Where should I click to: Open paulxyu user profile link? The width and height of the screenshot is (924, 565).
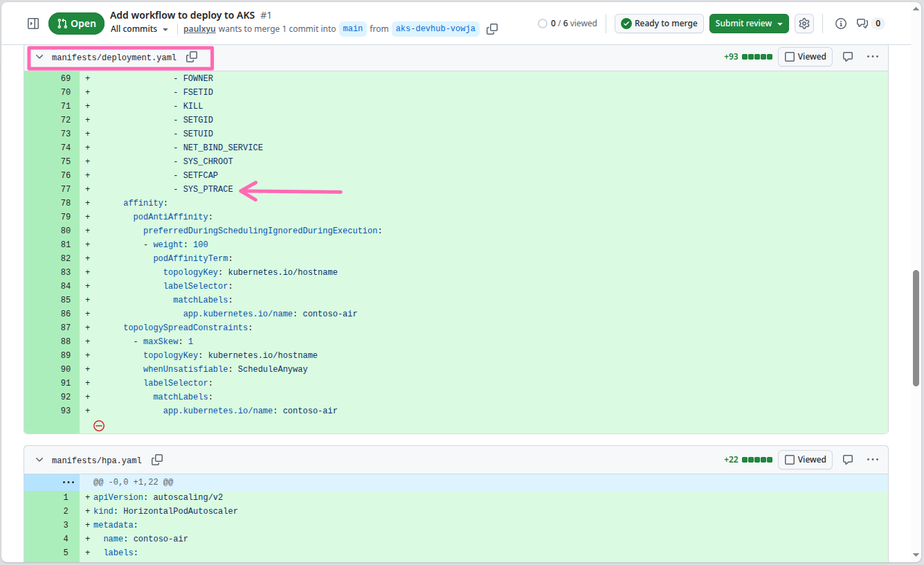point(200,29)
